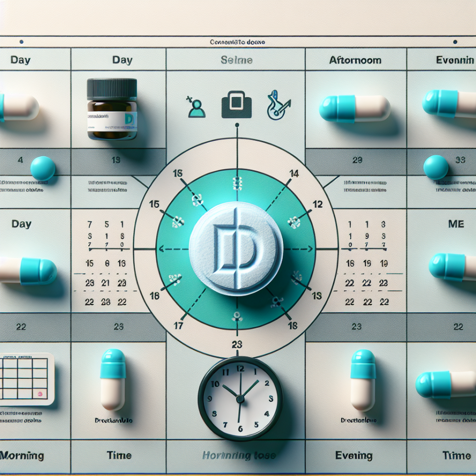Open the small calendar grid thumbnail
Screen dimensions: 476x476
pyautogui.click(x=26, y=378)
